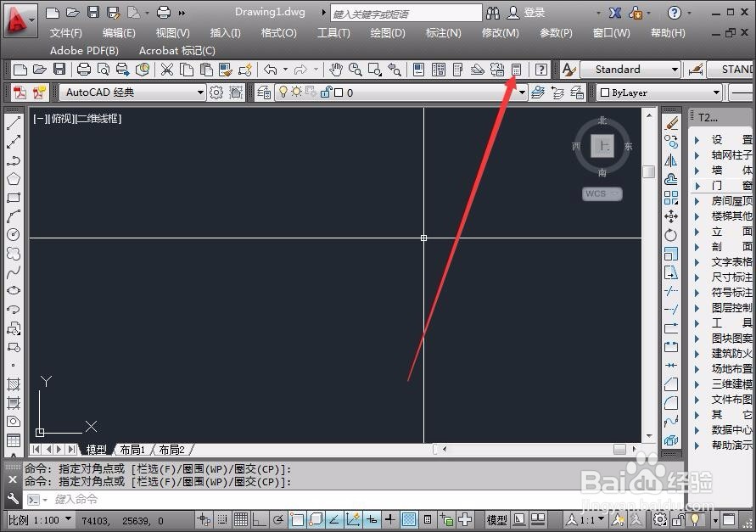Toggle Ortho mode in status bar

click(x=260, y=519)
